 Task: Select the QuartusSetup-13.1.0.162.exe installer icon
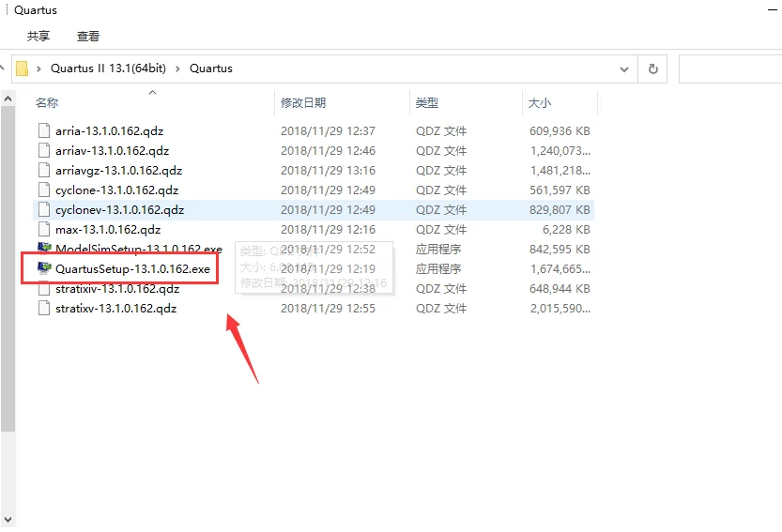click(44, 268)
